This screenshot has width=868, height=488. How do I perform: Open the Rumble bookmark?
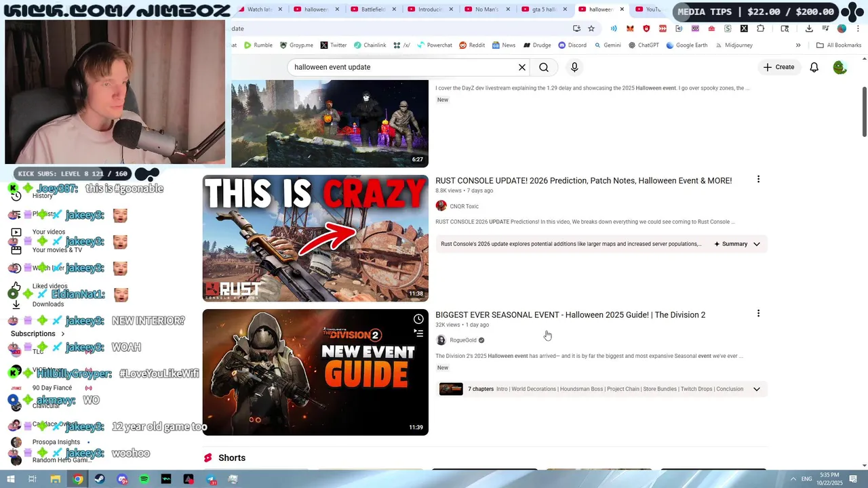258,45
